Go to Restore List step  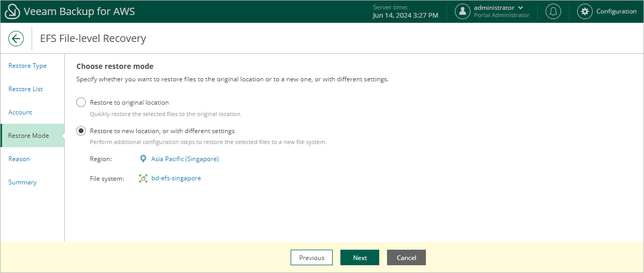pos(25,89)
